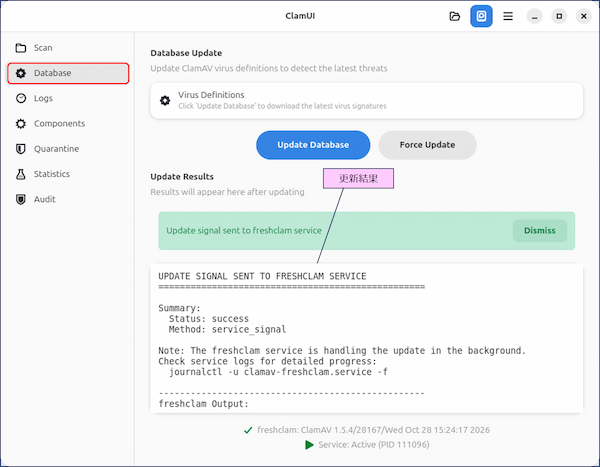Click the Update Database button

click(313, 145)
